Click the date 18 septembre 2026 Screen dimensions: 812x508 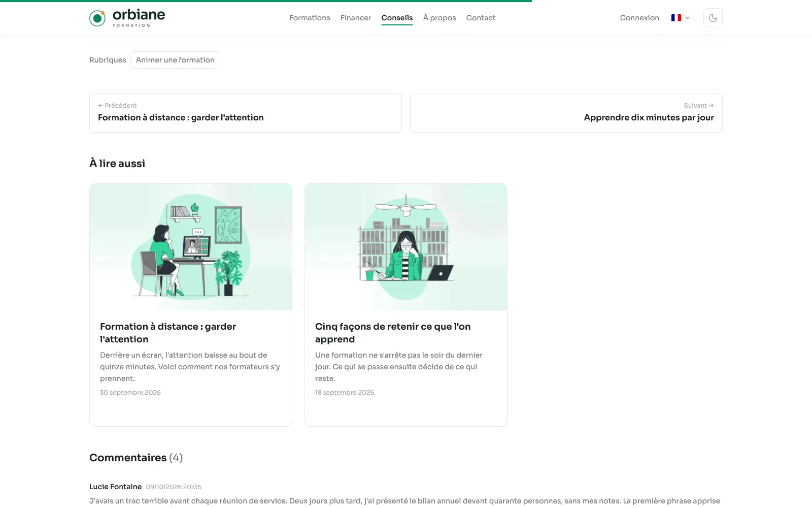345,393
